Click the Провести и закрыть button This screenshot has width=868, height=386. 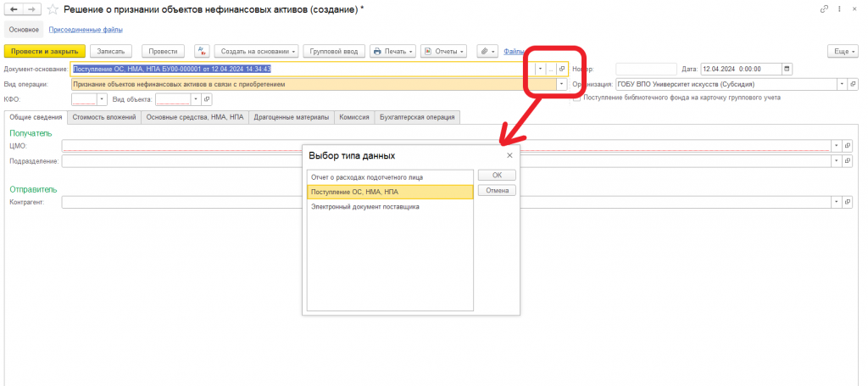pos(45,51)
